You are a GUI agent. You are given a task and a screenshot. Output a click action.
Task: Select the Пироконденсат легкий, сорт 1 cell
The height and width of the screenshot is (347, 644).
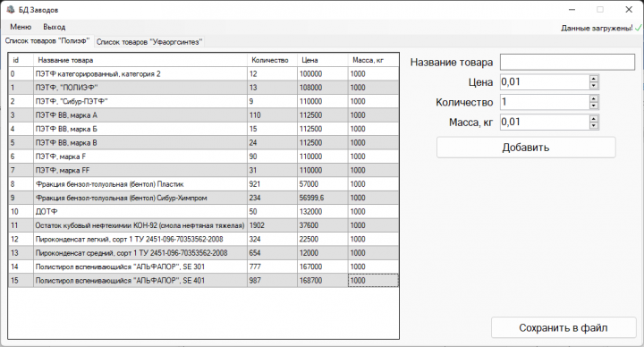140,239
